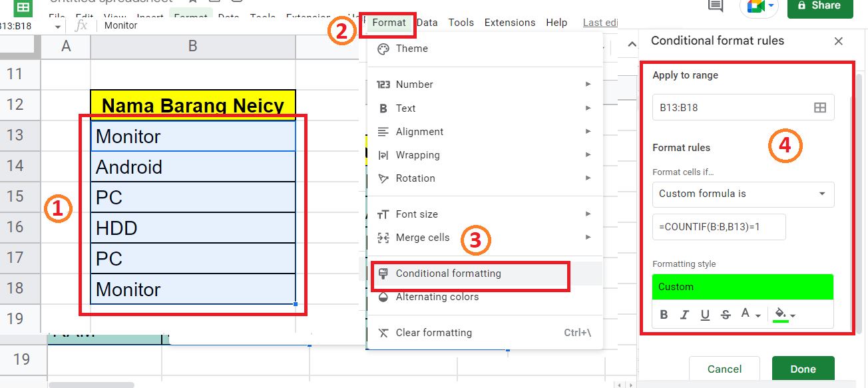The image size is (868, 388).
Task: Expand the Text submenu arrow
Action: 588,108
